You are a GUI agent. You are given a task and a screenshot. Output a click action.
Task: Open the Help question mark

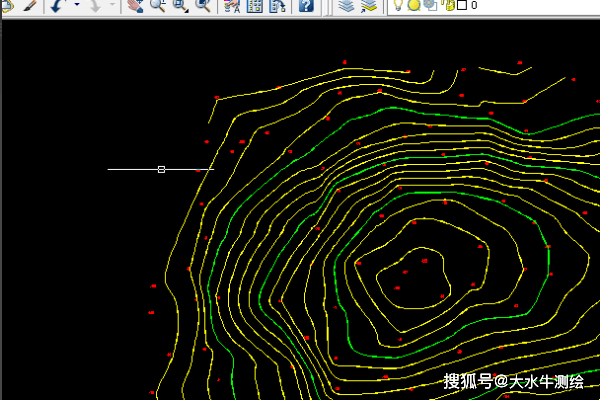(x=306, y=6)
